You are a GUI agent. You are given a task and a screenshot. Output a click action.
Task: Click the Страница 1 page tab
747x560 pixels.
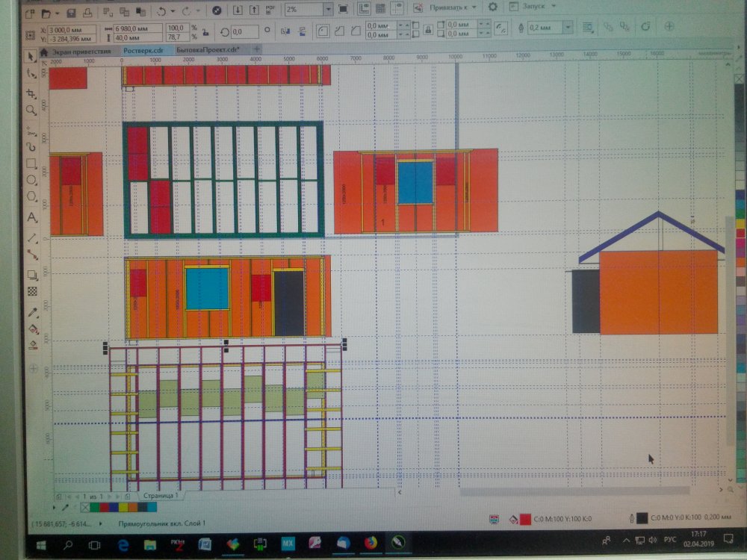[x=158, y=495]
